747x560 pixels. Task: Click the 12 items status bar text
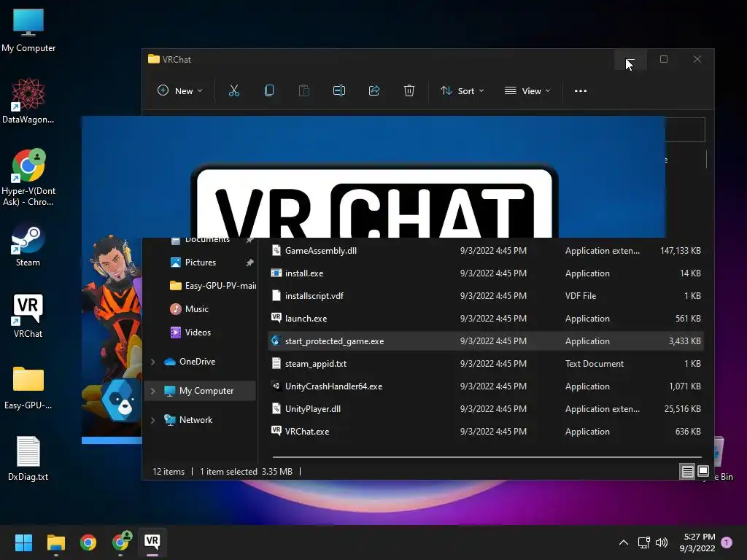click(x=169, y=472)
